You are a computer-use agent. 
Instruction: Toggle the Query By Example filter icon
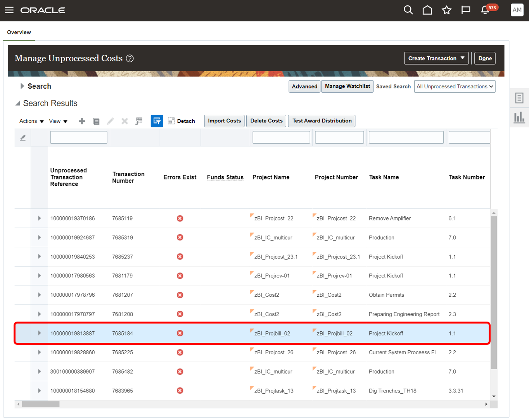pyautogui.click(x=157, y=121)
